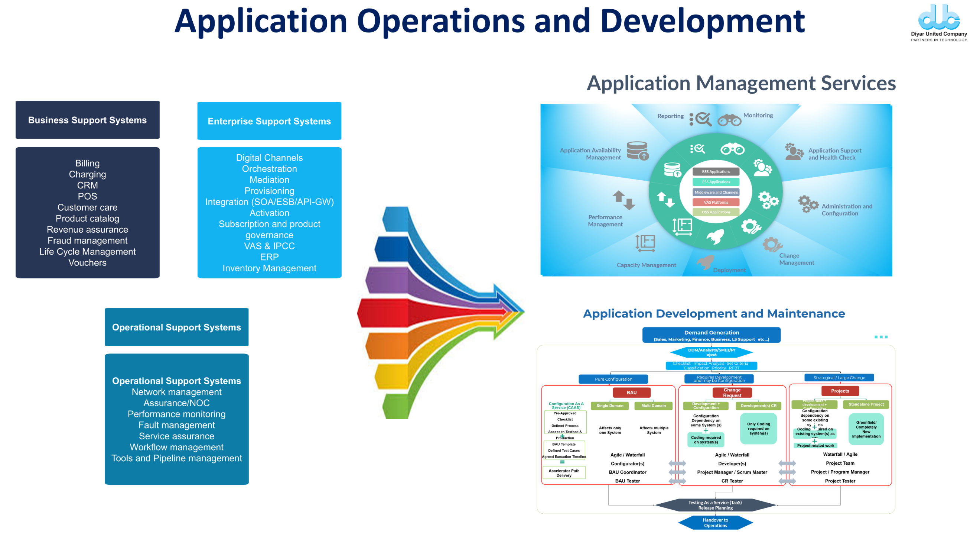Click the Monitoring binoculars icon
This screenshot has height=552, width=980.
pyautogui.click(x=729, y=120)
